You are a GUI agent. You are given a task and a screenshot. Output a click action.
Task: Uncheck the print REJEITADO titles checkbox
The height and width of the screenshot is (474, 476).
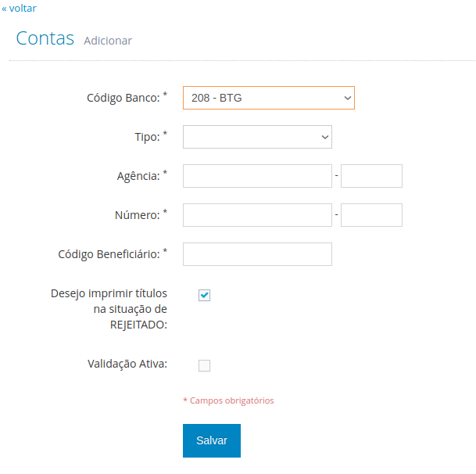click(204, 295)
